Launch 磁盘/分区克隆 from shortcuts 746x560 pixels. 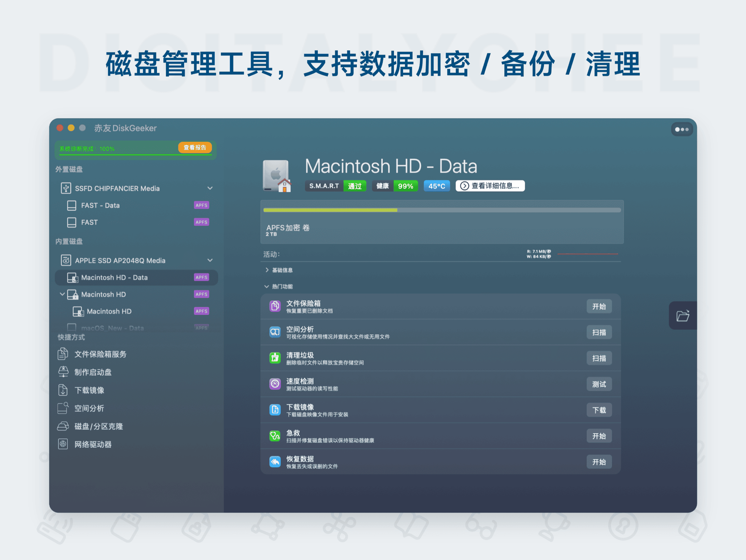point(99,426)
